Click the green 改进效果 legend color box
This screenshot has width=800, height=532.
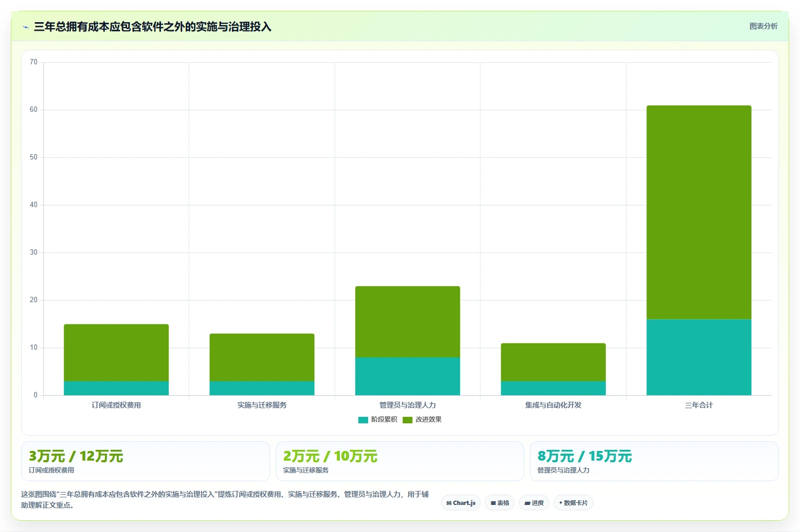click(x=408, y=420)
